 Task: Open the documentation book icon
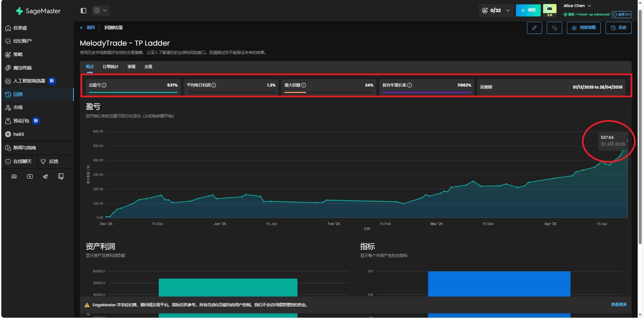pos(61,176)
